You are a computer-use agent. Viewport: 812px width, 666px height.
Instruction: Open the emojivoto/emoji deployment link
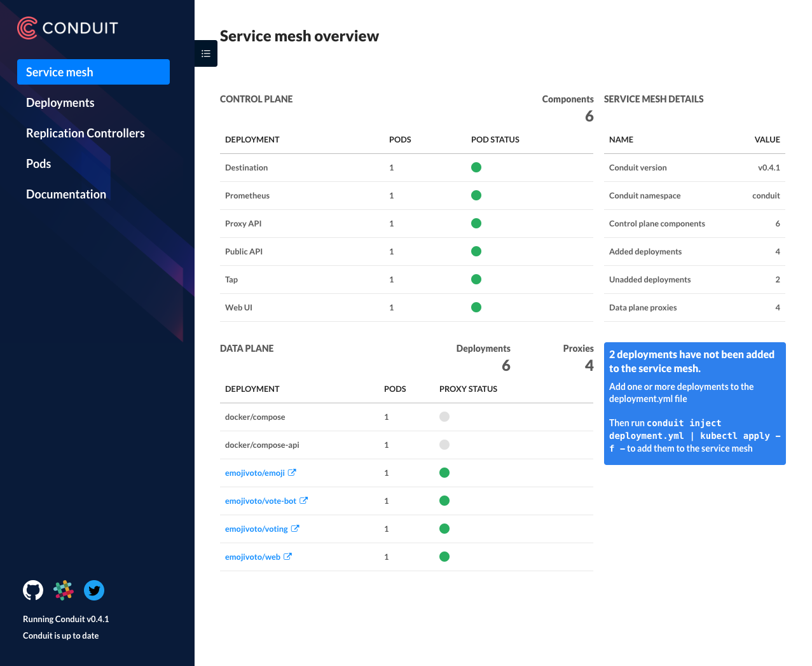(255, 473)
